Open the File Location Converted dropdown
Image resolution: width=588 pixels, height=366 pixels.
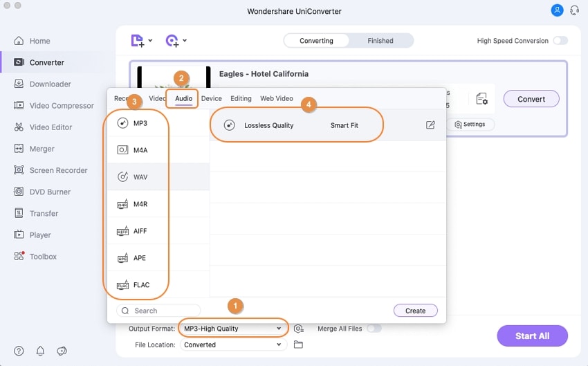pyautogui.click(x=233, y=345)
